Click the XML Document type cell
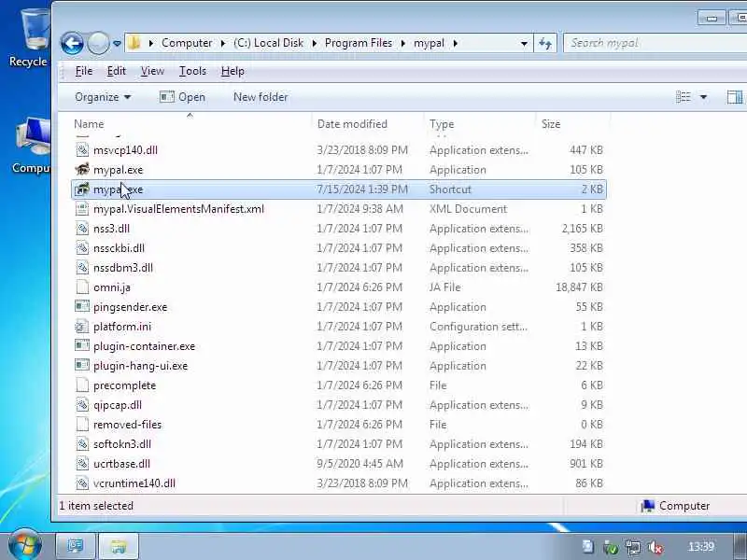747x560 pixels. (469, 208)
